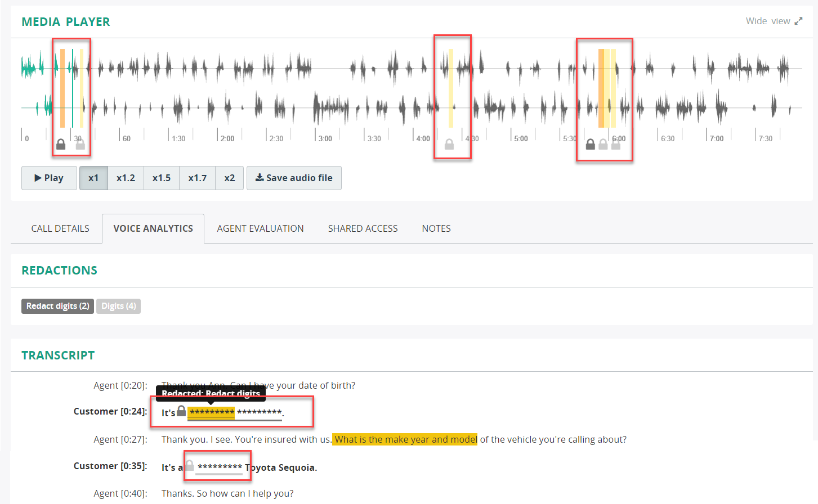This screenshot has height=504, width=818.
Task: Start audio with the Play button
Action: (x=49, y=178)
